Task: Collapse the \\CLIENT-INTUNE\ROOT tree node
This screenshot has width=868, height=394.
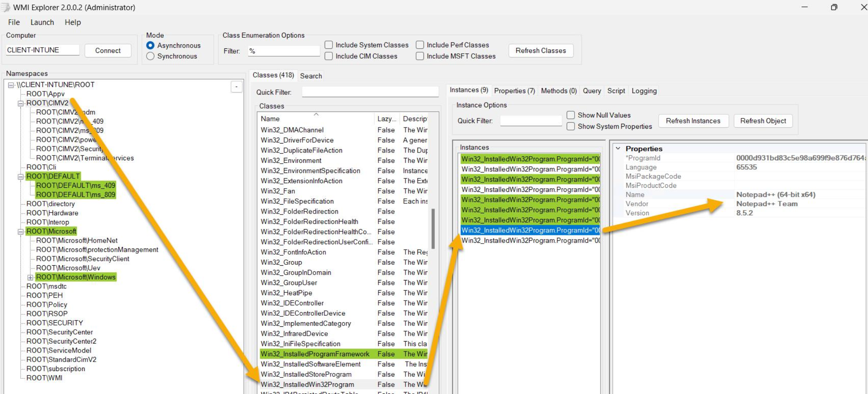Action: [x=11, y=85]
